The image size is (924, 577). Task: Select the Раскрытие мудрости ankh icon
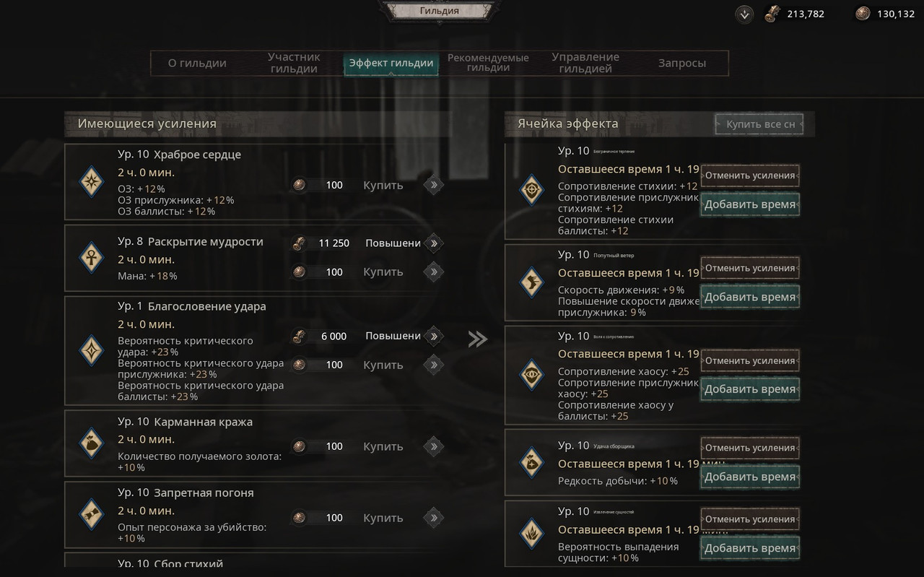(x=92, y=258)
